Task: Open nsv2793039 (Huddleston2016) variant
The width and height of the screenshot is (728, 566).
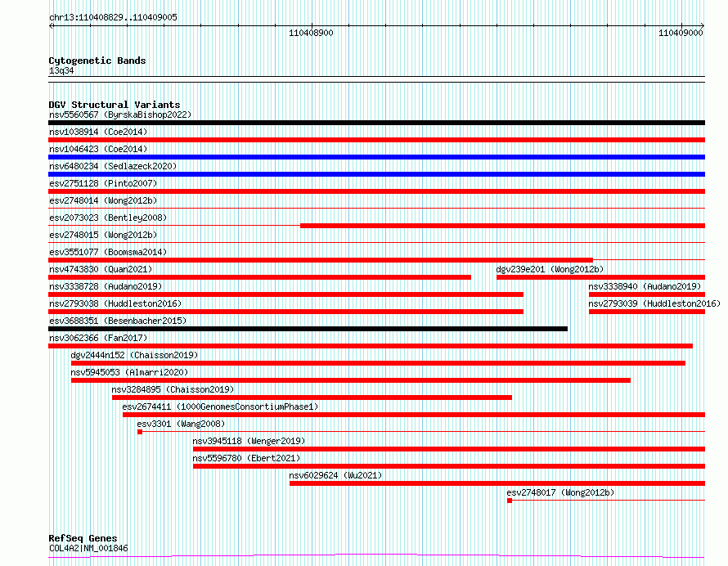Action: point(654,303)
